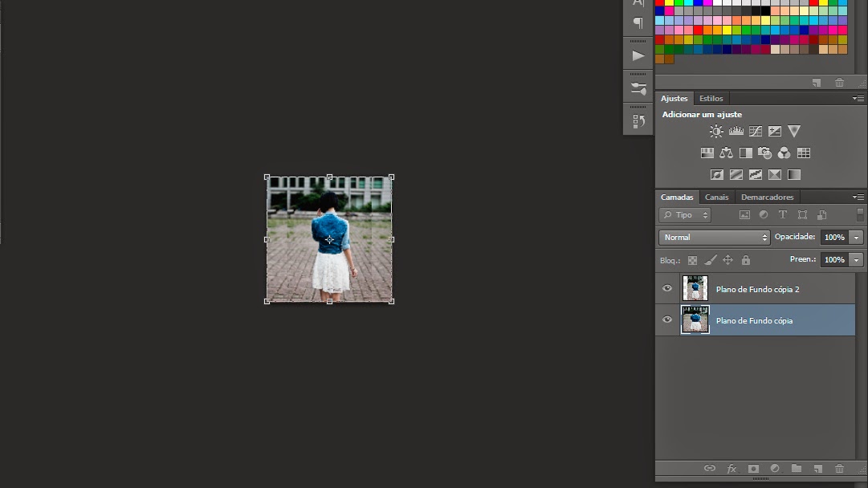Image resolution: width=868 pixels, height=488 pixels.
Task: Create a new layer group folder
Action: coord(796,468)
